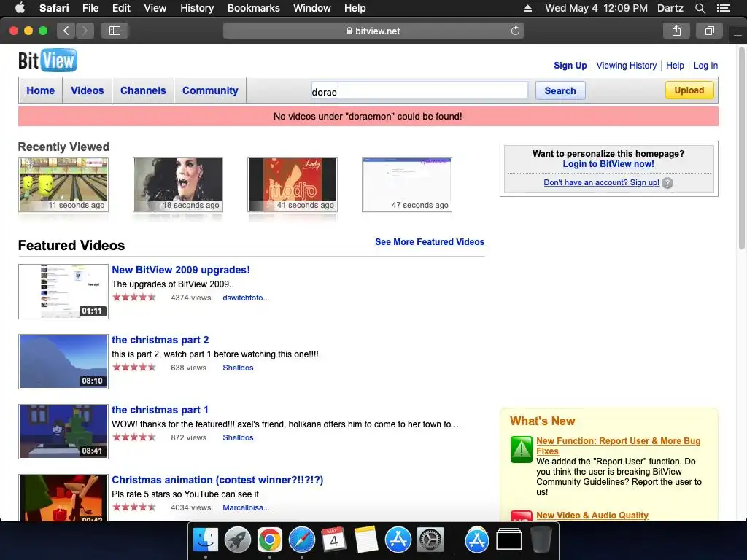
Task: Click Don't have an account? Sign up!
Action: pos(601,182)
